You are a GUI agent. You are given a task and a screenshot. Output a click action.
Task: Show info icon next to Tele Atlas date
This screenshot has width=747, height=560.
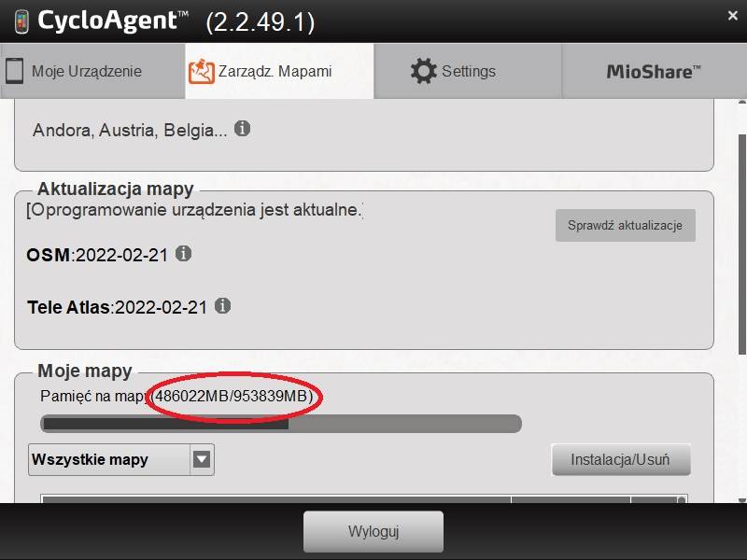[x=222, y=306]
